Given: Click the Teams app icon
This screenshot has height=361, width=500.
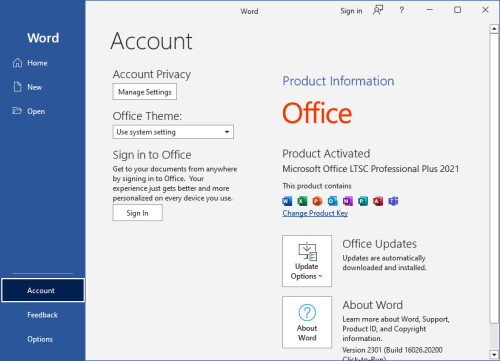Looking at the screenshot, I should coord(393,201).
